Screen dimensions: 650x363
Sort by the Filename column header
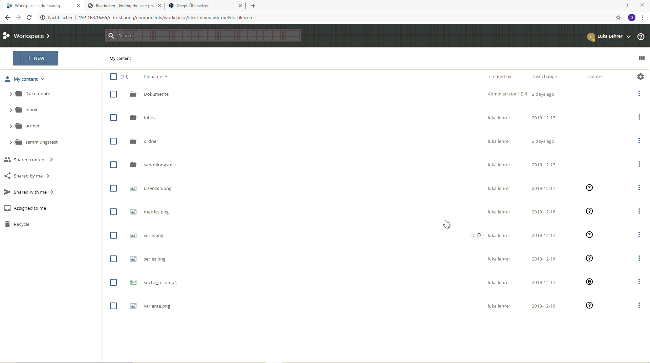(155, 77)
